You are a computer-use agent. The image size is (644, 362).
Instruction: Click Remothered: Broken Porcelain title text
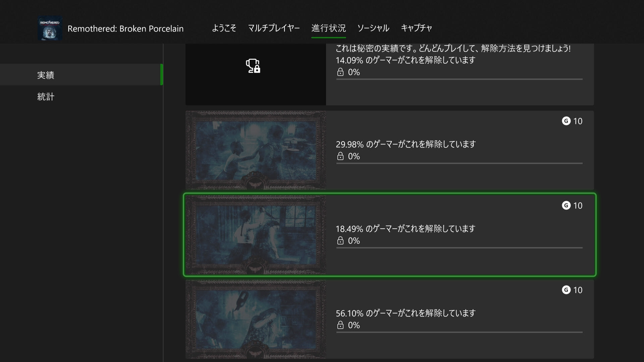[125, 29]
